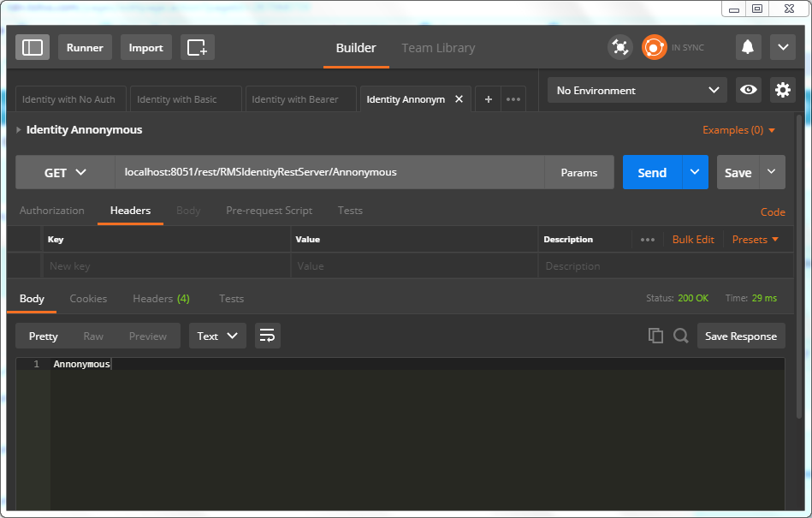Select the request Tests tab
This screenshot has height=518, width=812.
tap(350, 211)
